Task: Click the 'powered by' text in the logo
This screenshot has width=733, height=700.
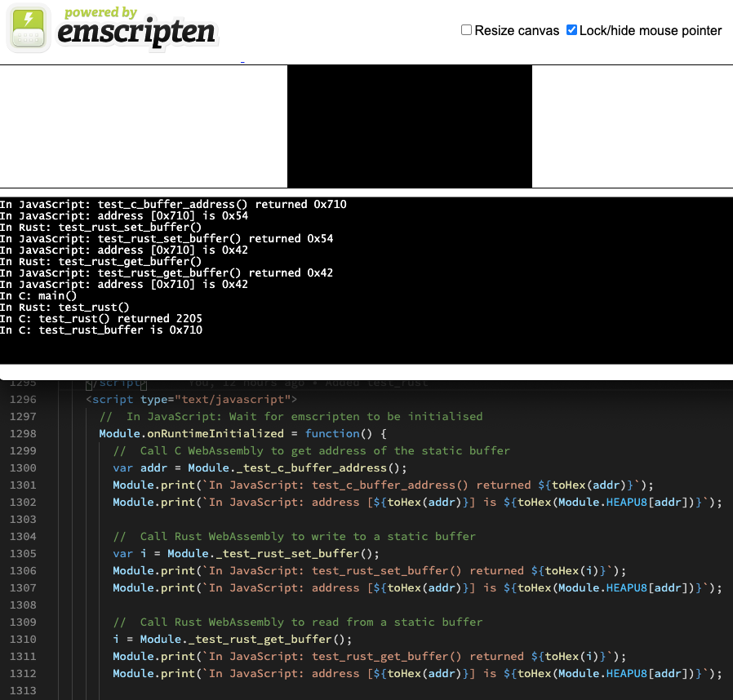Action: [100, 12]
